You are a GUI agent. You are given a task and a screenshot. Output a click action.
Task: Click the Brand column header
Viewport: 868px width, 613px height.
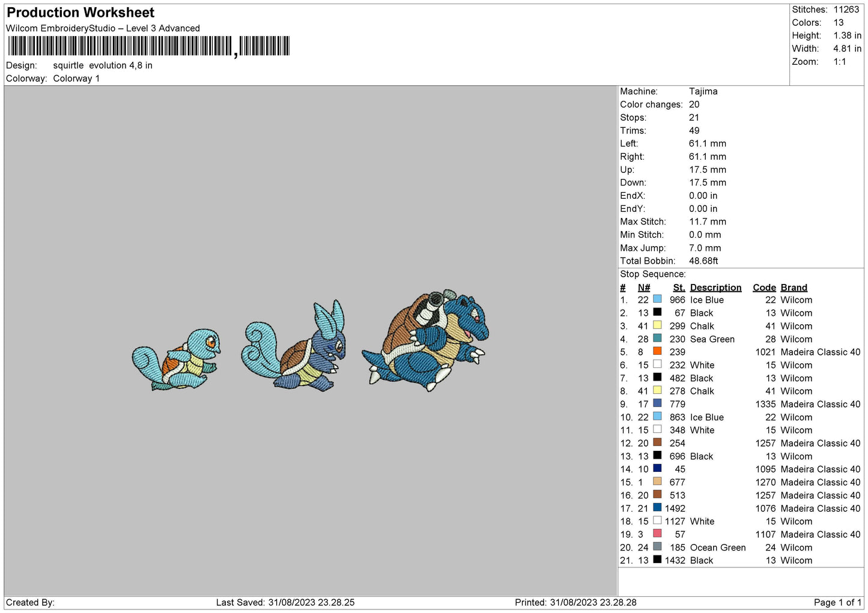[x=794, y=288]
